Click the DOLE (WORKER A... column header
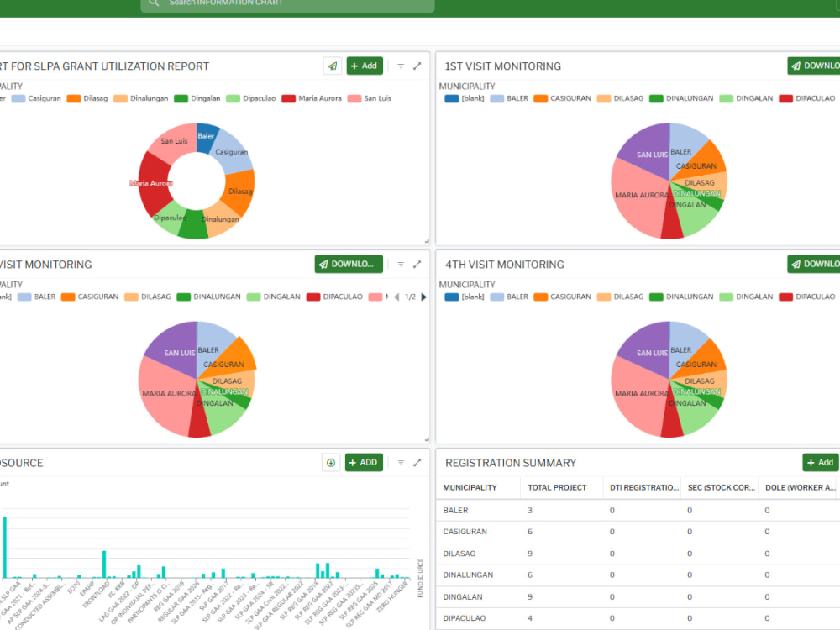 click(801, 487)
